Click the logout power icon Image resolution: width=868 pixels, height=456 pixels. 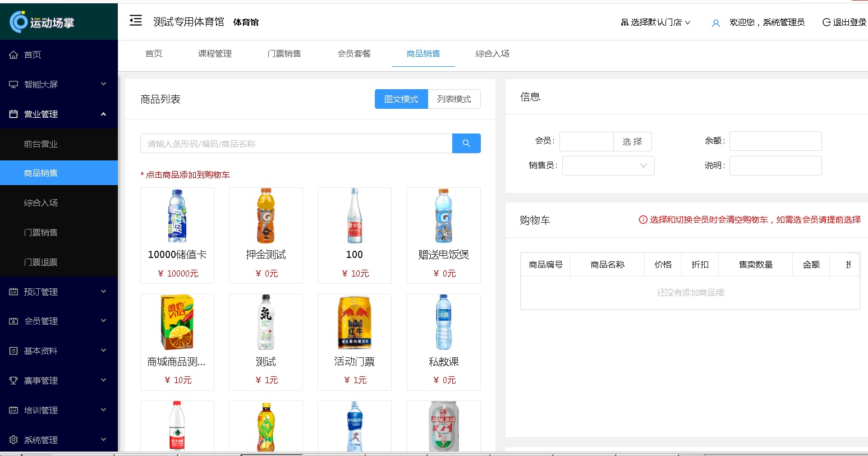826,22
